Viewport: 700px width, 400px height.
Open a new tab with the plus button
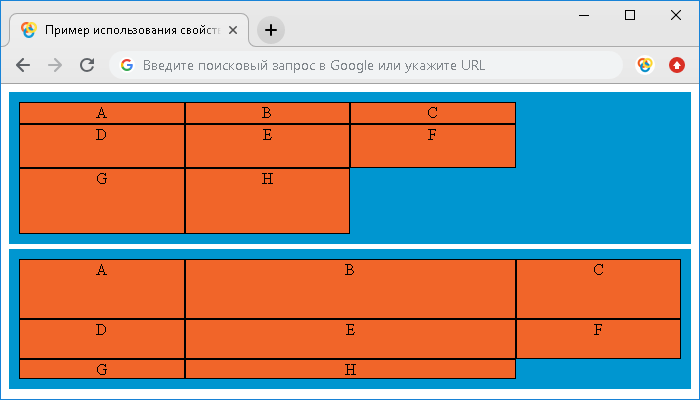coord(271,30)
